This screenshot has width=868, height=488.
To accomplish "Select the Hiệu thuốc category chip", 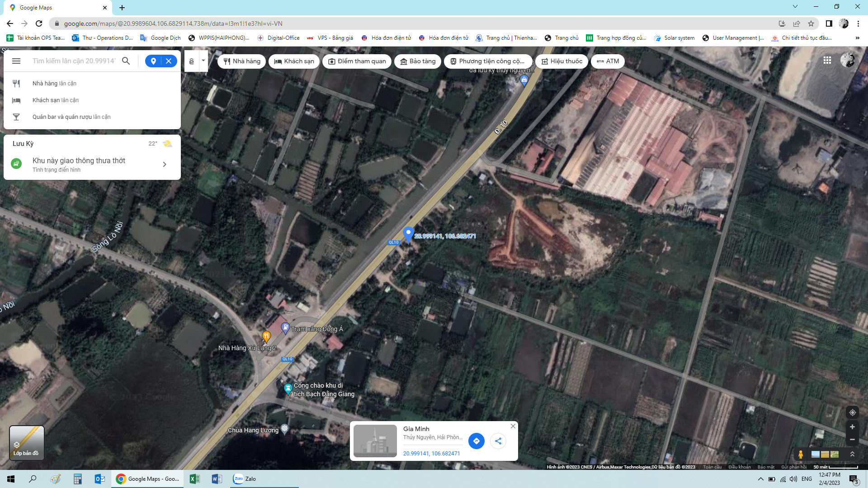I will point(562,61).
